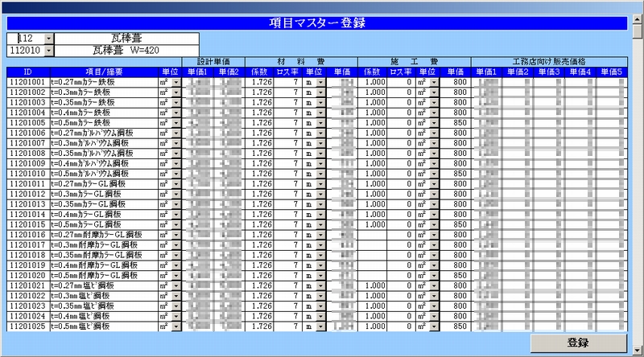Select the ID cell 11201003
Screen dimensions: 644x357
(x=28, y=102)
